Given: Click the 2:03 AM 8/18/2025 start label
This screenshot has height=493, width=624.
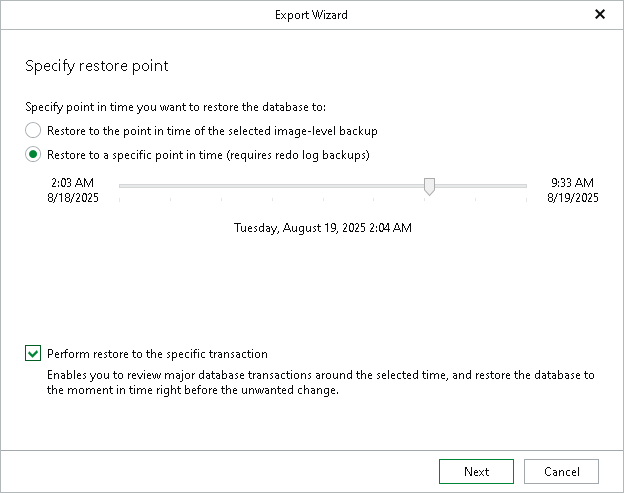Looking at the screenshot, I should 72,190.
